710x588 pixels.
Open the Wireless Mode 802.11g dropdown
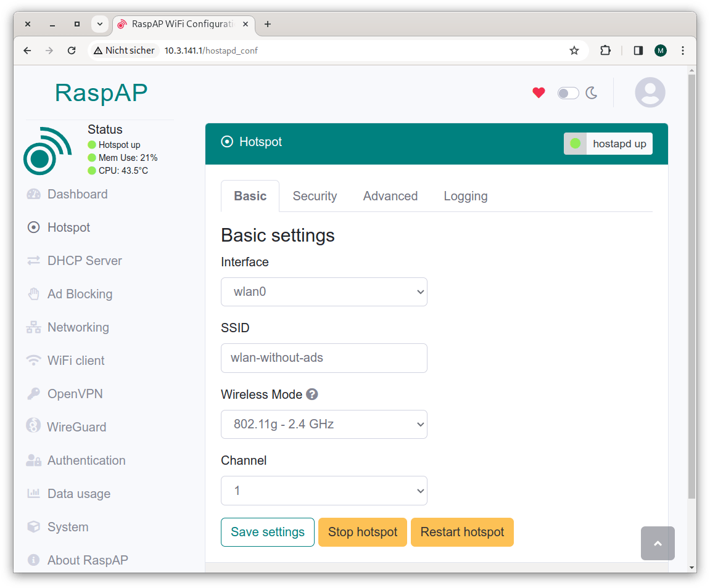[324, 424]
